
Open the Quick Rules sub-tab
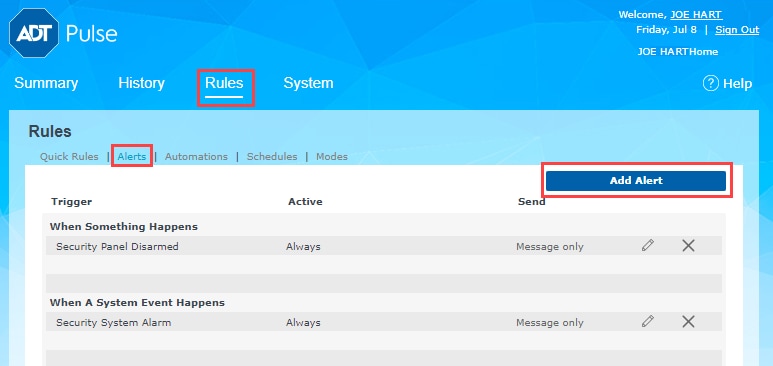69,156
